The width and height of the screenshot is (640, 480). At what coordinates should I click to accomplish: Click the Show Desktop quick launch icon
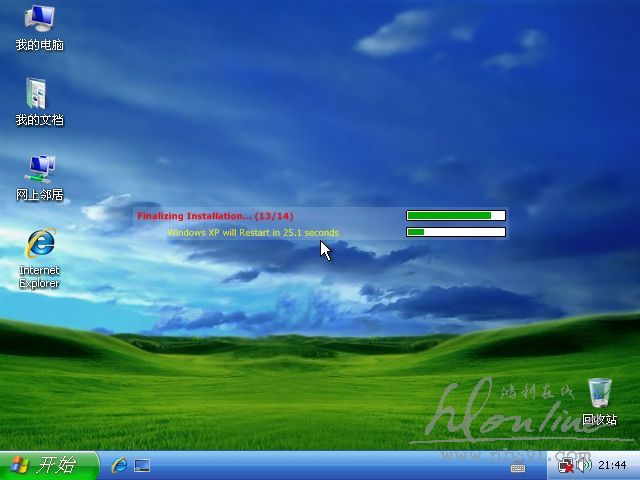point(142,466)
